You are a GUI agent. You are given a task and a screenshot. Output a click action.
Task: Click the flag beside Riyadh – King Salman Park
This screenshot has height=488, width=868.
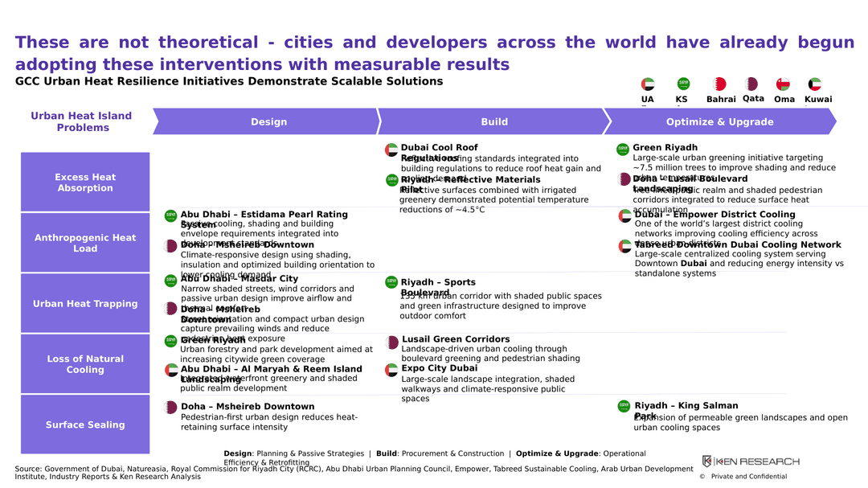624,406
